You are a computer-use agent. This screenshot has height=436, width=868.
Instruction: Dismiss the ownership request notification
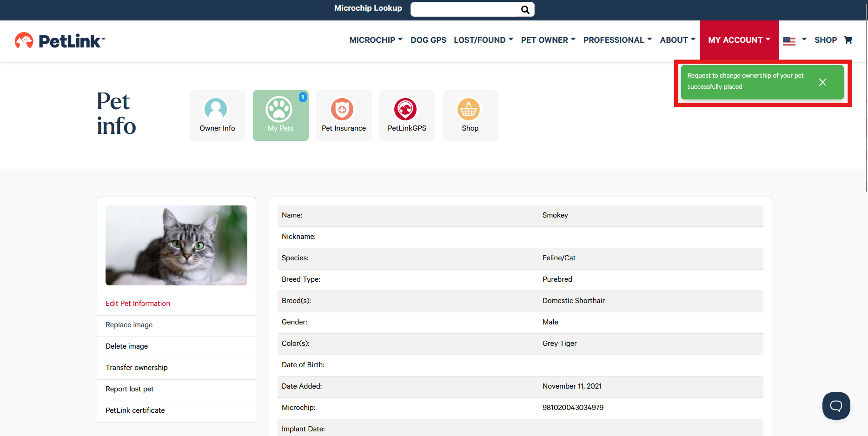click(x=822, y=82)
